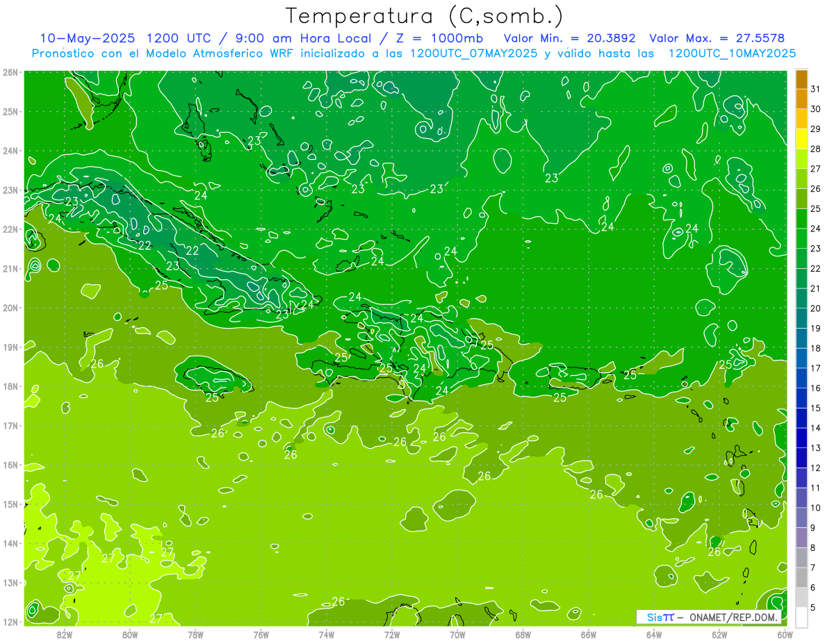Click the '70W' longitude axis label
Image resolution: width=834 pixels, height=644 pixels.
pos(457,634)
